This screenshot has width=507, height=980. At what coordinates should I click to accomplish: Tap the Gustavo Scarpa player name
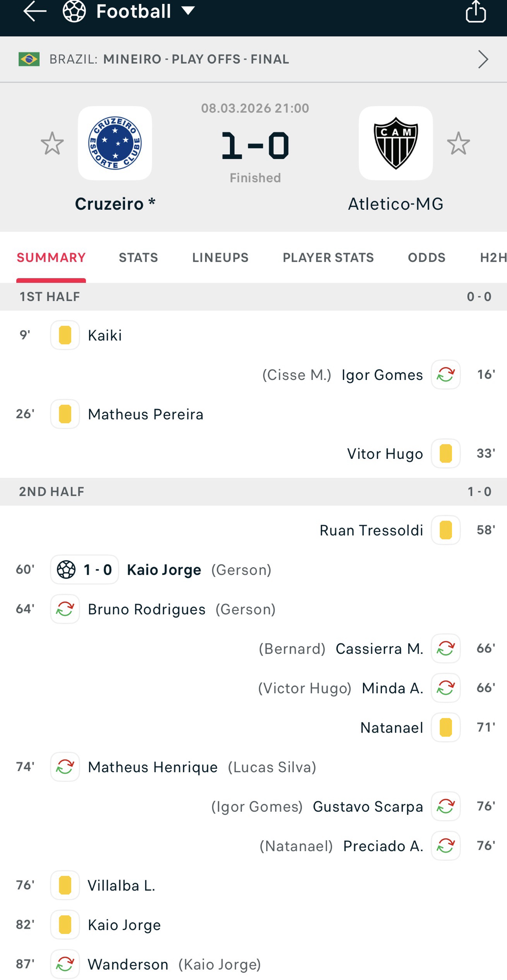pyautogui.click(x=368, y=806)
